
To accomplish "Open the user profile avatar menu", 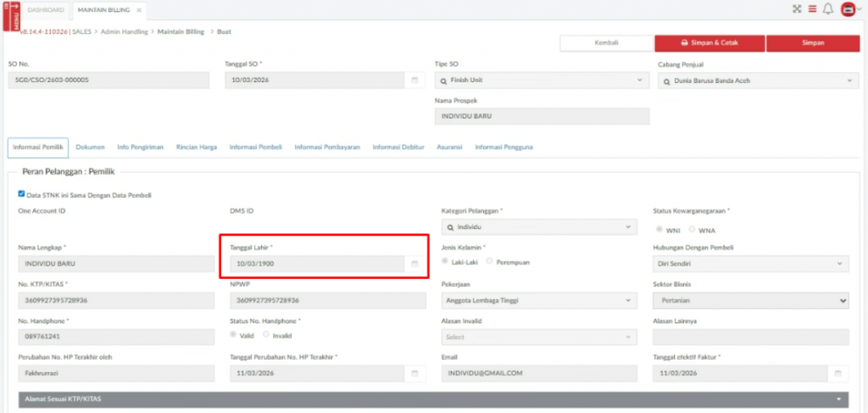I will (x=848, y=10).
